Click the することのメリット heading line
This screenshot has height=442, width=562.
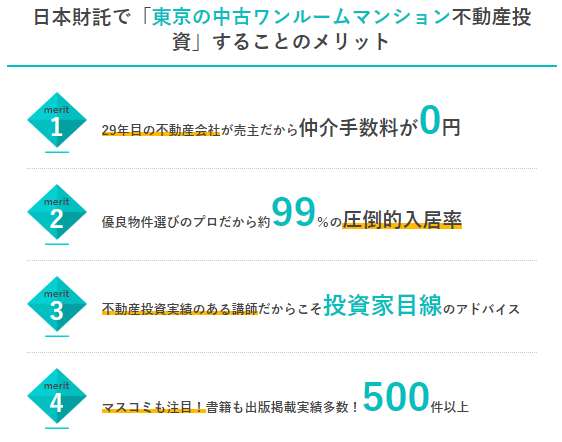[301, 42]
